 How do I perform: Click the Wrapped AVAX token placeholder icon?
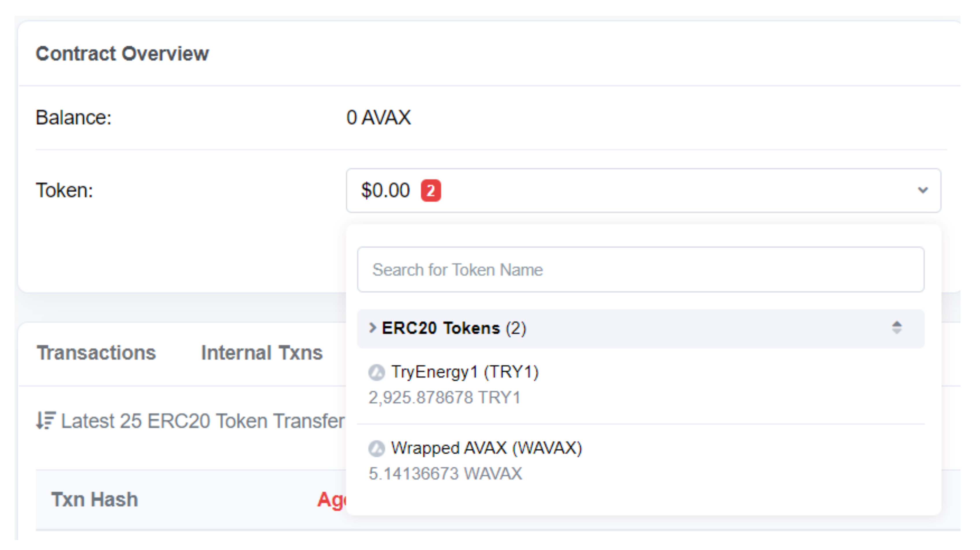point(377,448)
